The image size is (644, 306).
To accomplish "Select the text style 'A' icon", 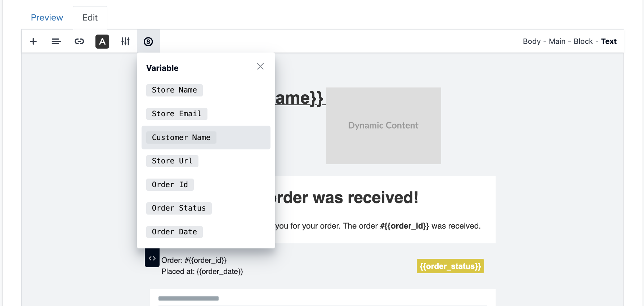I will [x=102, y=41].
